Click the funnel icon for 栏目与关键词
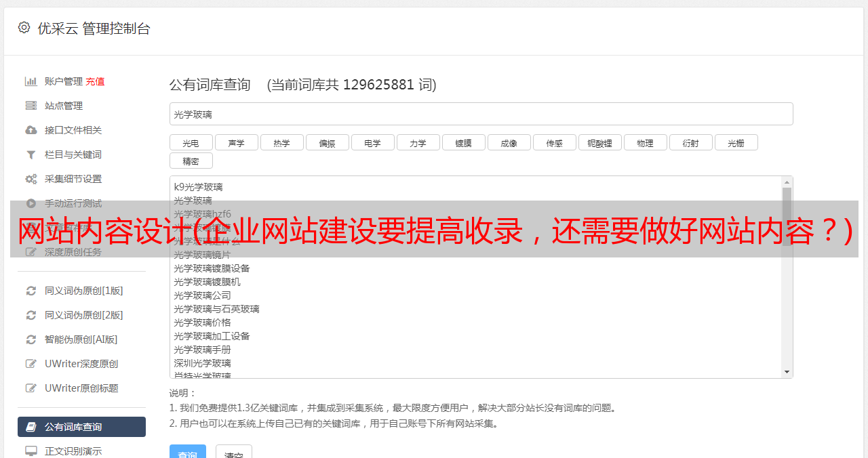This screenshot has width=868, height=458. click(31, 154)
